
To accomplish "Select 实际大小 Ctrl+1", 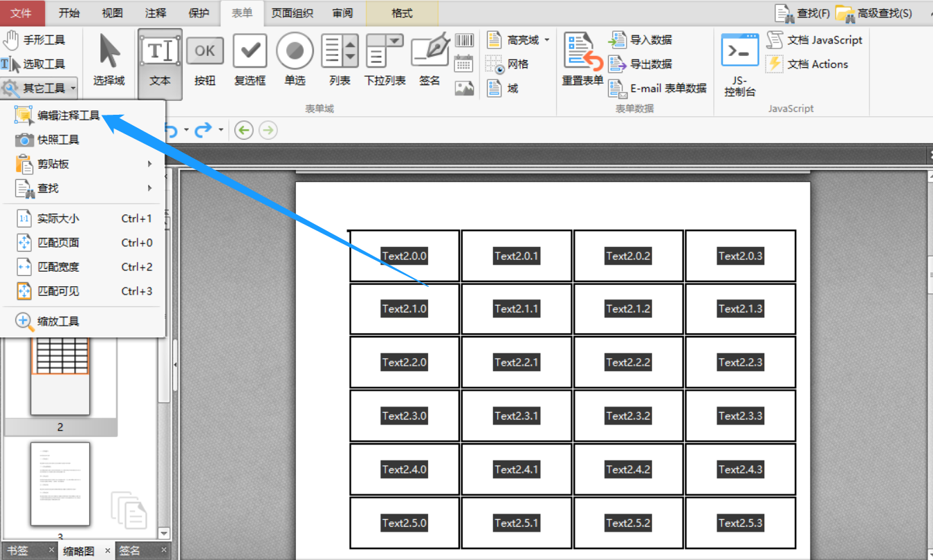I will (83, 218).
